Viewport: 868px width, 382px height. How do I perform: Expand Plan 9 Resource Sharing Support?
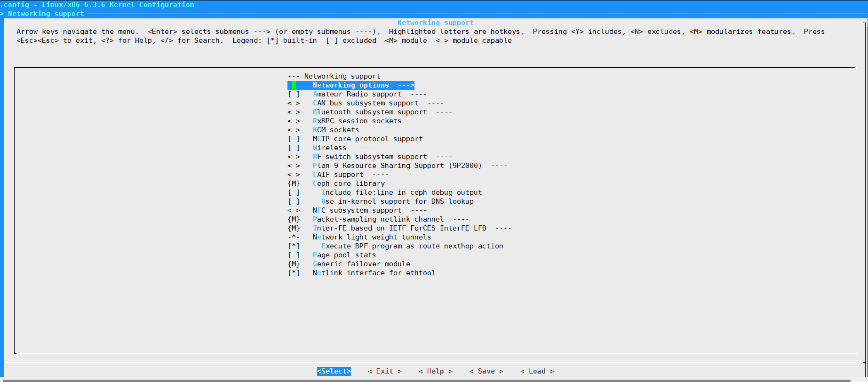tap(397, 166)
